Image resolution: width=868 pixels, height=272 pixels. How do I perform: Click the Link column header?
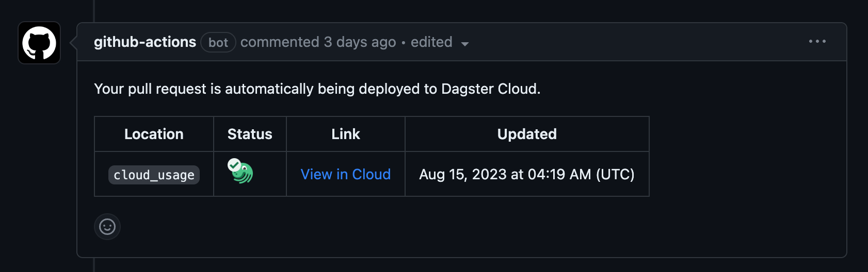[346, 134]
